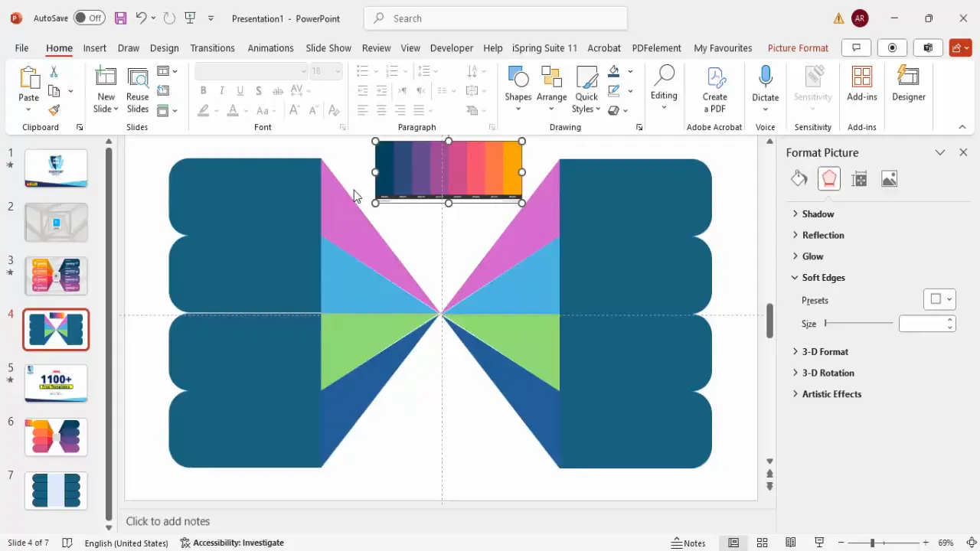
Task: Open the Font size dropdown
Action: coord(338,71)
